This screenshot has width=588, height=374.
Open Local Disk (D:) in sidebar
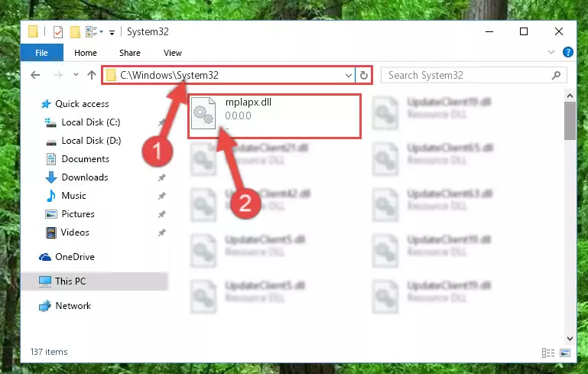(91, 141)
